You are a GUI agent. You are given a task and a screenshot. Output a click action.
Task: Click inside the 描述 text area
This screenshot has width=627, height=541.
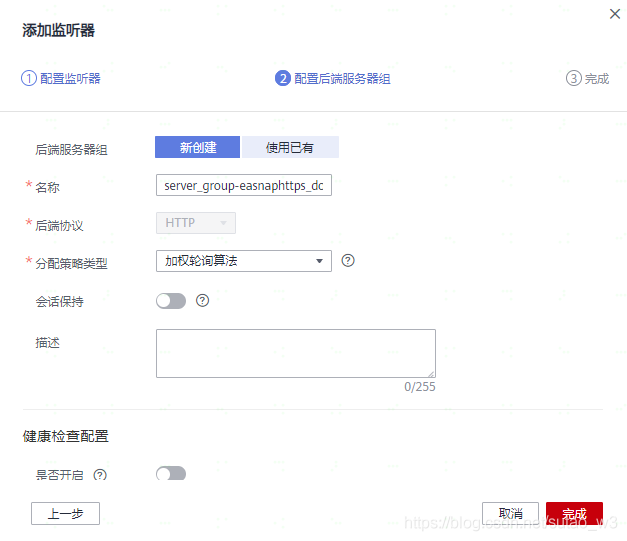click(296, 353)
